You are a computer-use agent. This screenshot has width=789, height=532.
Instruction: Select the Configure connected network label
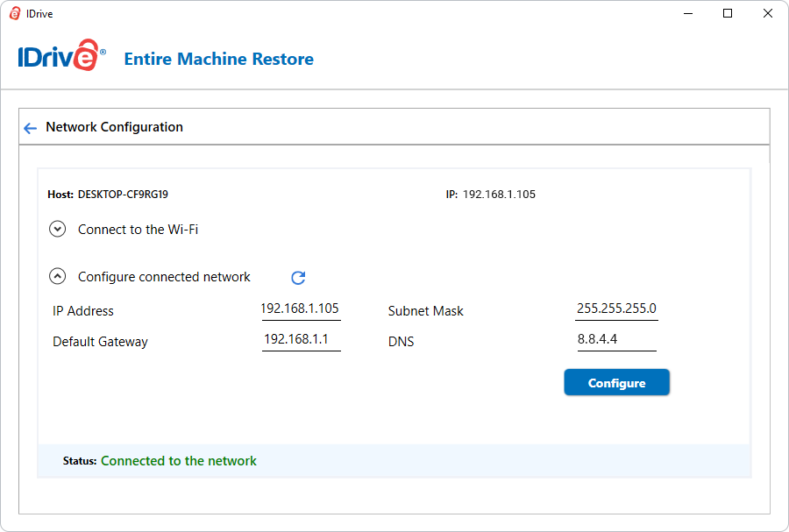pyautogui.click(x=164, y=277)
